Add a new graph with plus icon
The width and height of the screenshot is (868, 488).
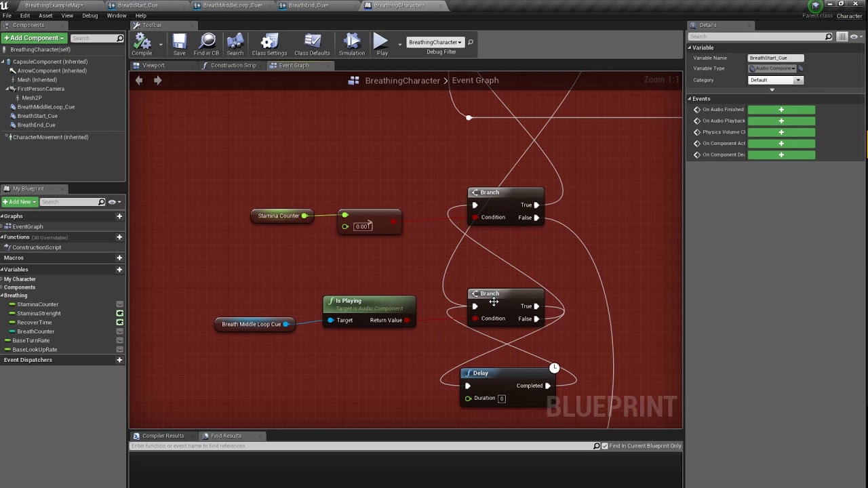click(x=119, y=216)
